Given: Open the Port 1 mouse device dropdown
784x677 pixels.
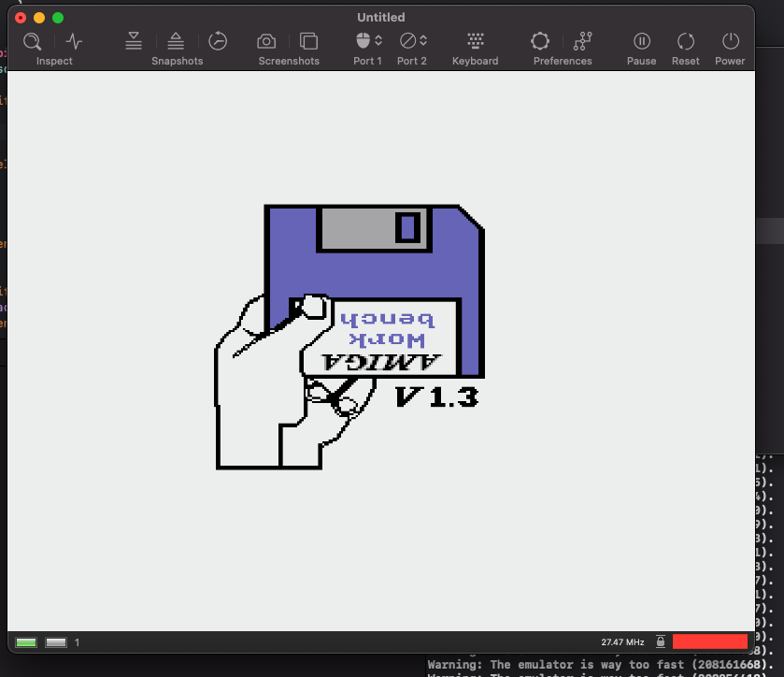Looking at the screenshot, I should pyautogui.click(x=369, y=40).
